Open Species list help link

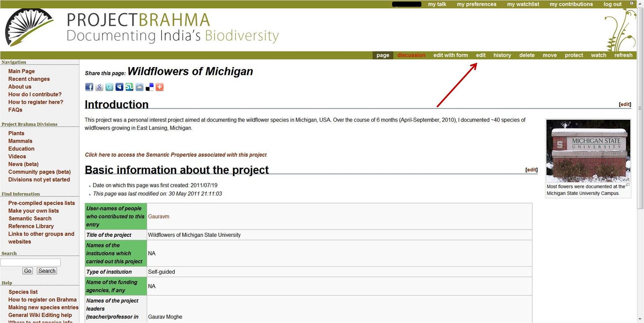tap(23, 292)
